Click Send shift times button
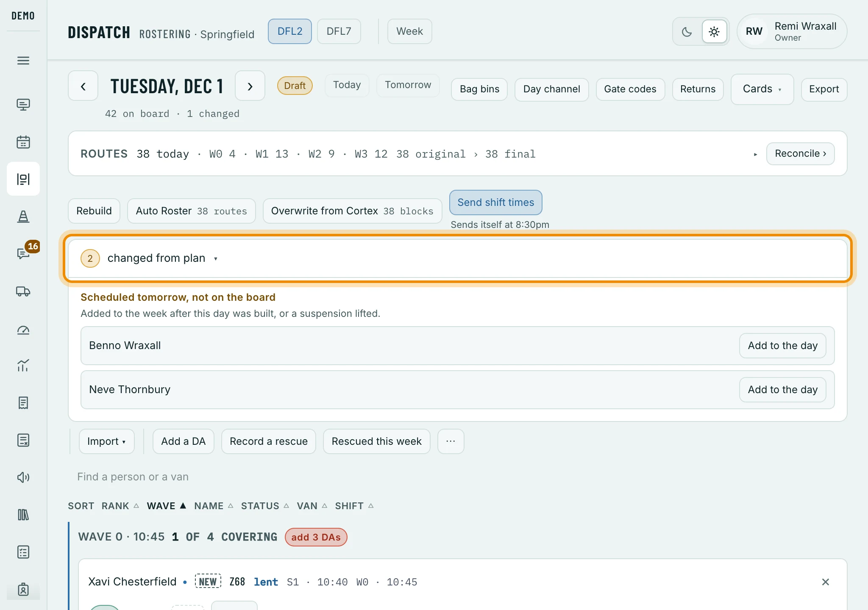 point(495,202)
